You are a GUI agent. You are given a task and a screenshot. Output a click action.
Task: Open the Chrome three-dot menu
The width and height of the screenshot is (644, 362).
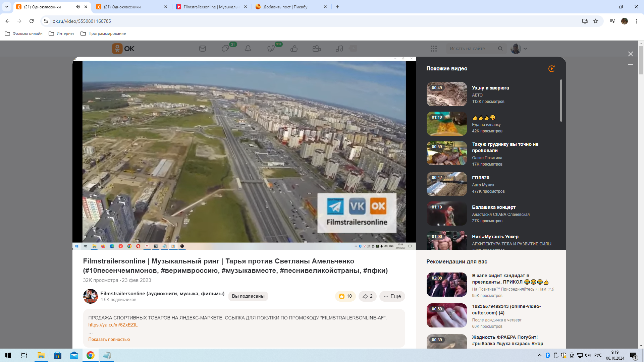(x=637, y=21)
